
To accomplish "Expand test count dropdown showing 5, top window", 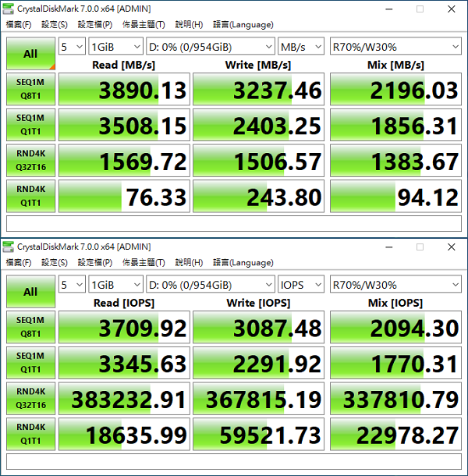I will [72, 47].
